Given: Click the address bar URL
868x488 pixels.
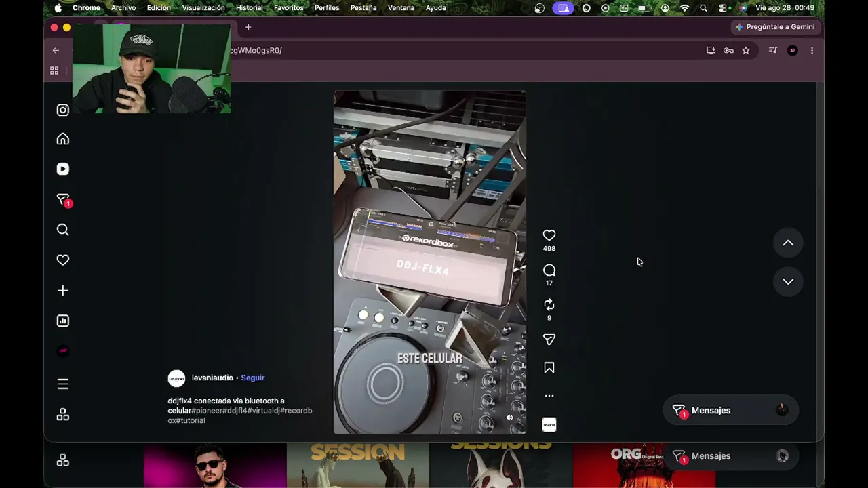Looking at the screenshot, I should click(256, 50).
